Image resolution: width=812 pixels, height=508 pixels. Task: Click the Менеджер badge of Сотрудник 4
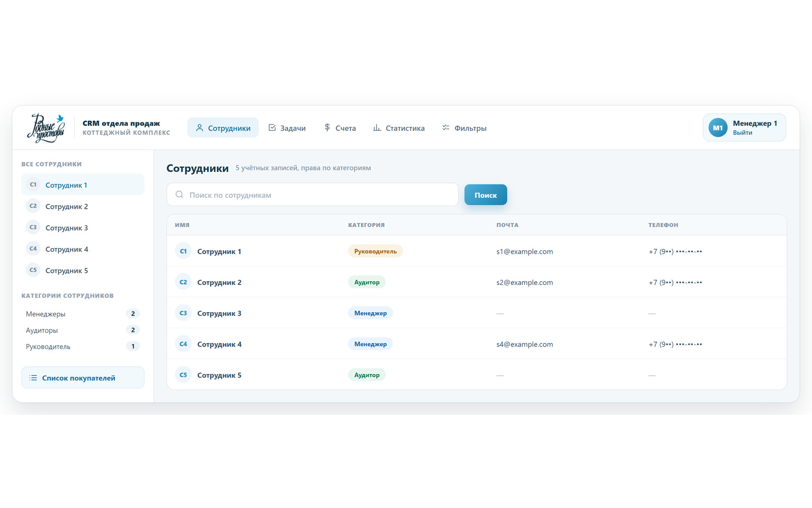click(x=370, y=344)
